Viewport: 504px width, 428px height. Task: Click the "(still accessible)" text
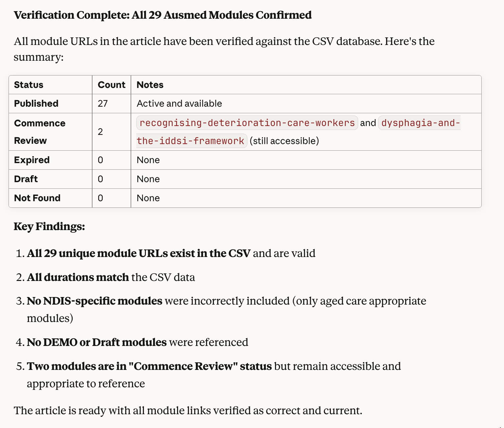284,141
